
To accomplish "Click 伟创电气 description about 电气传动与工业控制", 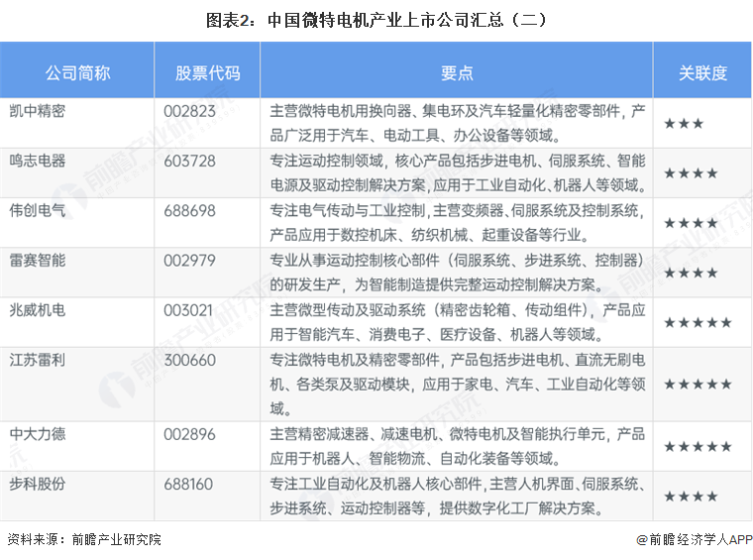I will 457,223.
